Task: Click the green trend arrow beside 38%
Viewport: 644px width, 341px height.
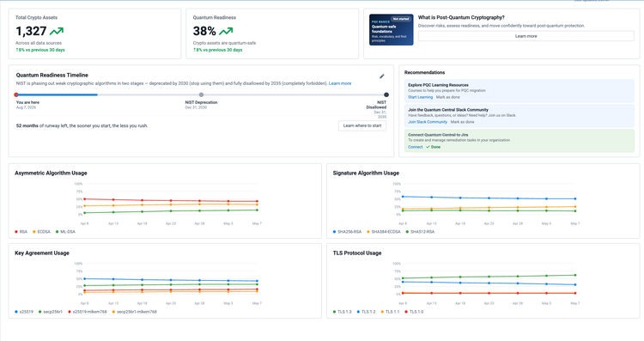Action: point(226,31)
